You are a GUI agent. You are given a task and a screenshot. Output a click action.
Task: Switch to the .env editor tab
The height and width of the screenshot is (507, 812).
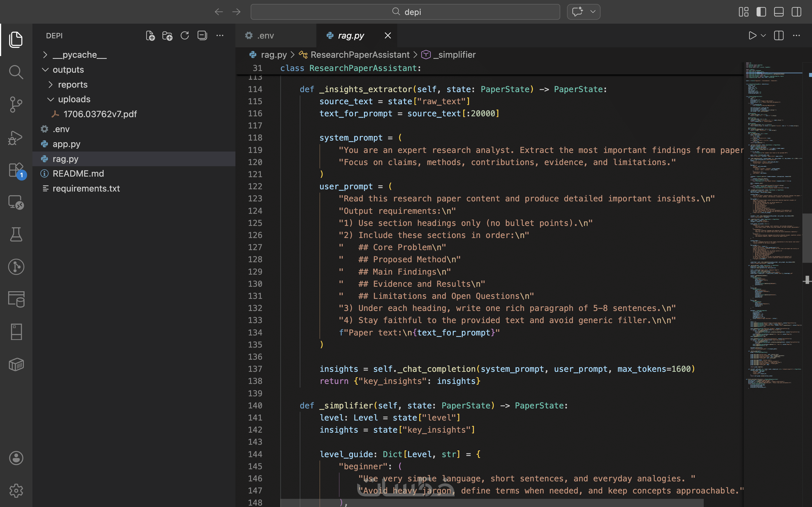click(x=265, y=35)
